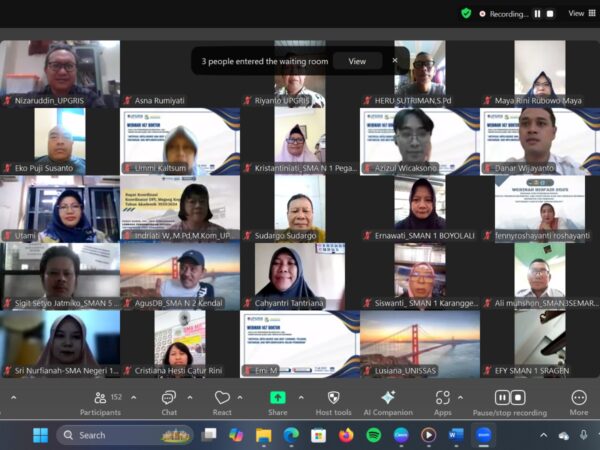Click the green encryption shield icon

pyautogui.click(x=466, y=13)
